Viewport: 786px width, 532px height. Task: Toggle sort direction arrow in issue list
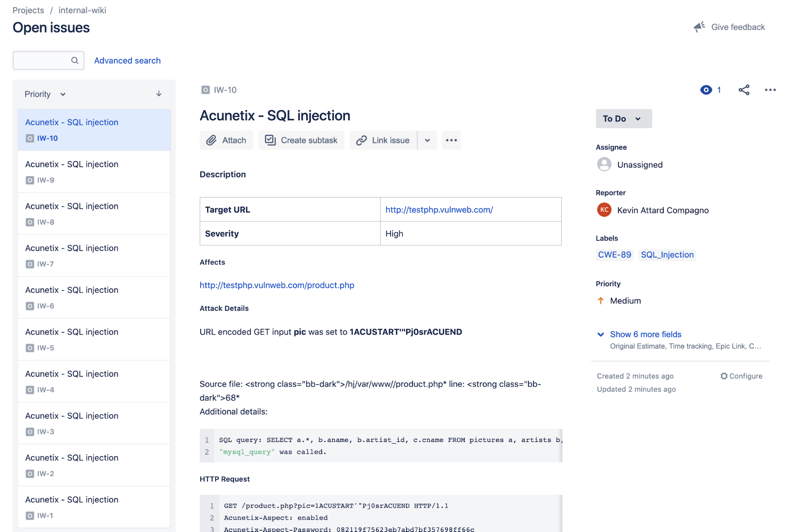[159, 94]
